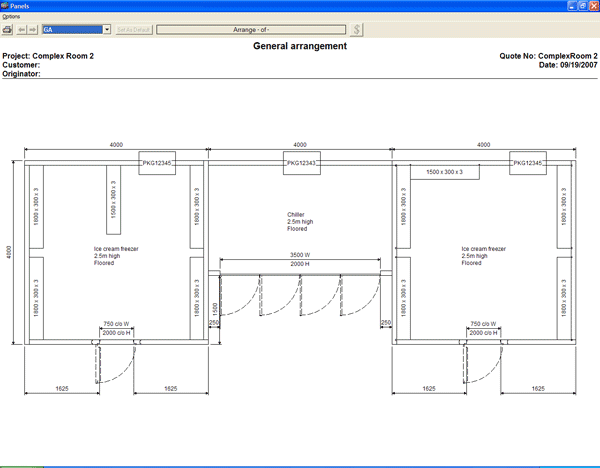
Task: Click the horizontal 1500 x 300 x 3 shelf
Action: (x=445, y=172)
